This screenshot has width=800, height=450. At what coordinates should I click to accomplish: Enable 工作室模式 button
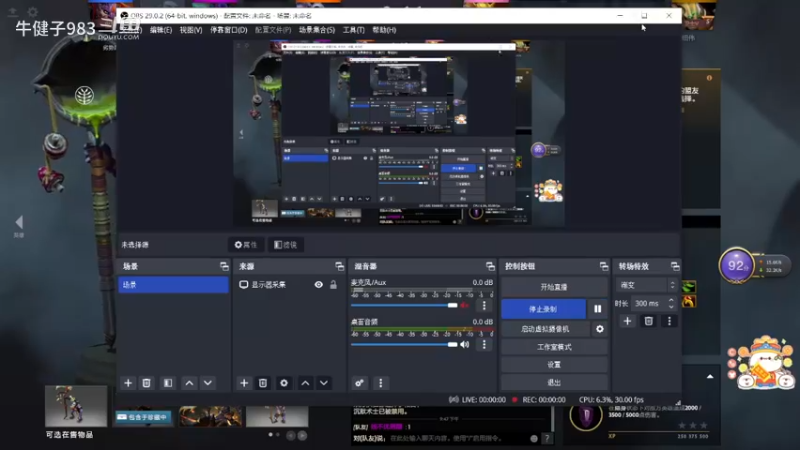click(554, 347)
